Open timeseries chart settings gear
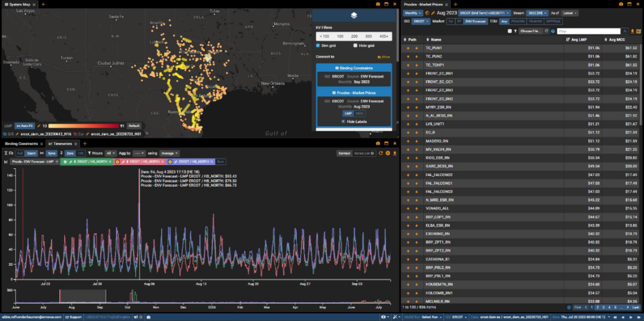The width and height of the screenshot is (644, 321). coord(387,153)
